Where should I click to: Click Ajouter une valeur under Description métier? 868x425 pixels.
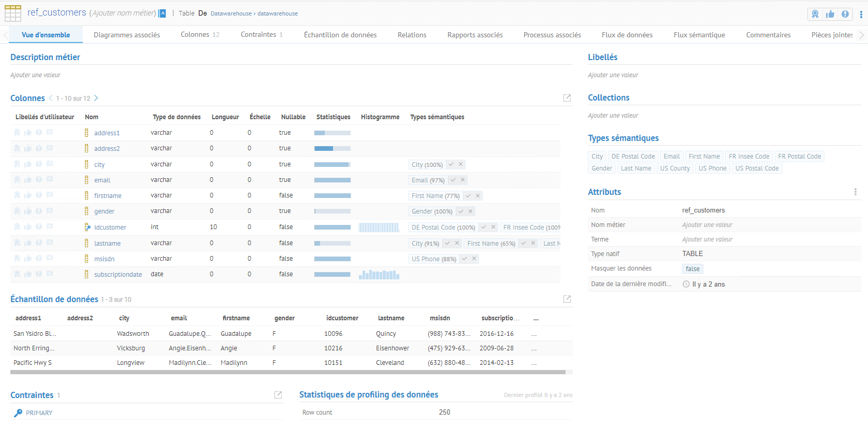pyautogui.click(x=35, y=75)
